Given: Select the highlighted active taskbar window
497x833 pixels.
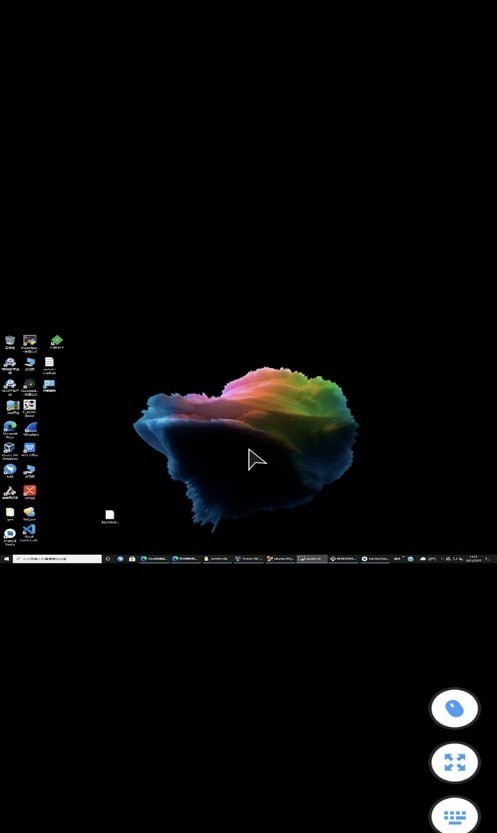Looking at the screenshot, I should (312, 559).
